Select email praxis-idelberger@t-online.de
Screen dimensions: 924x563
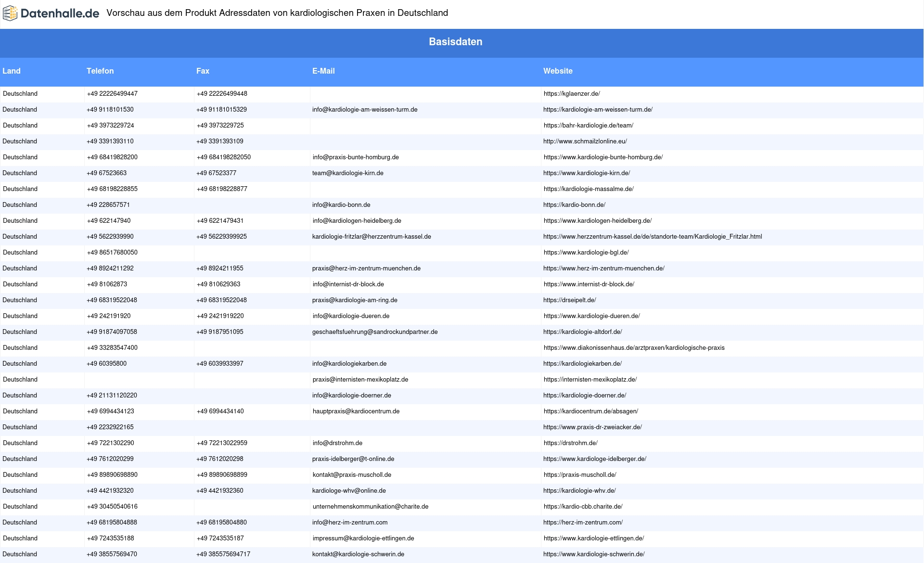tap(353, 459)
